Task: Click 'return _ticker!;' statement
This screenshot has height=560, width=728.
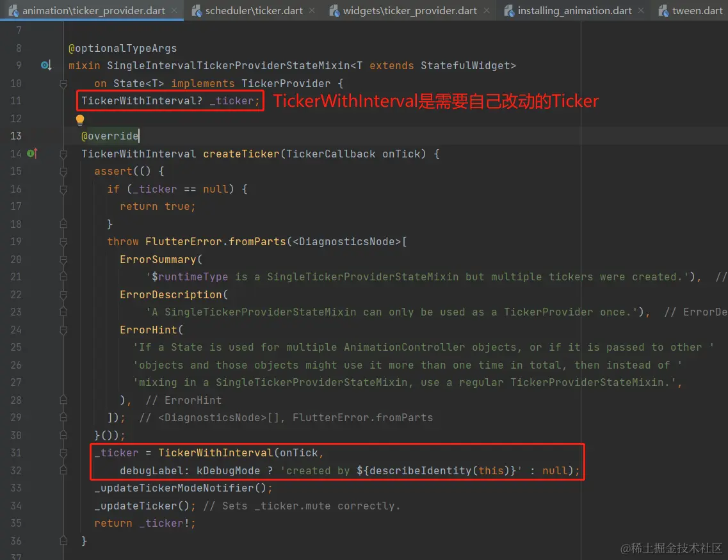Action: (145, 524)
